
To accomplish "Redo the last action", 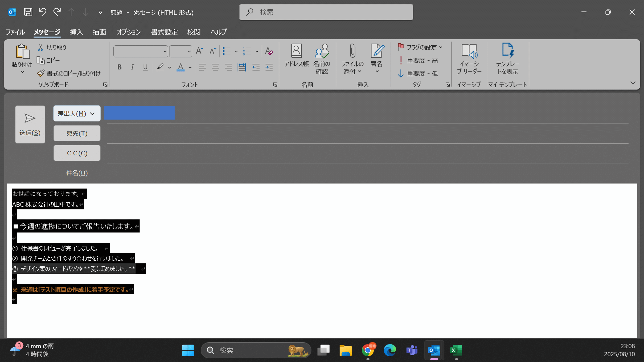I will point(57,12).
